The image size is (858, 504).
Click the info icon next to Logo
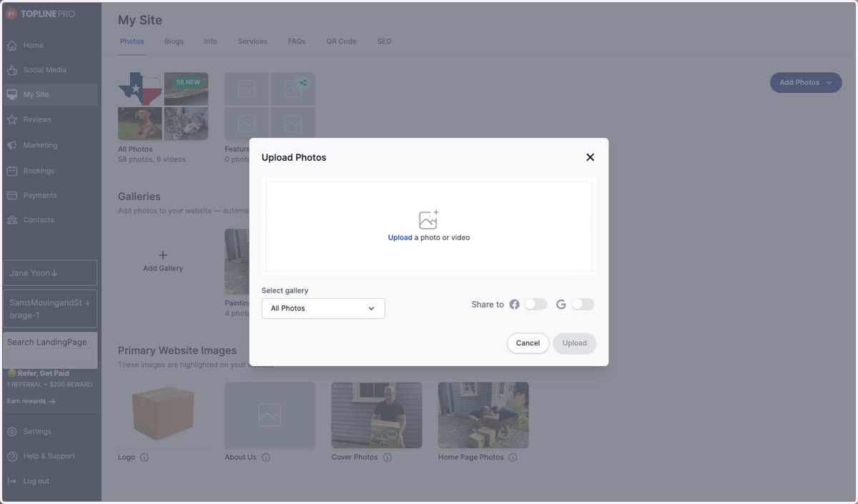click(144, 458)
